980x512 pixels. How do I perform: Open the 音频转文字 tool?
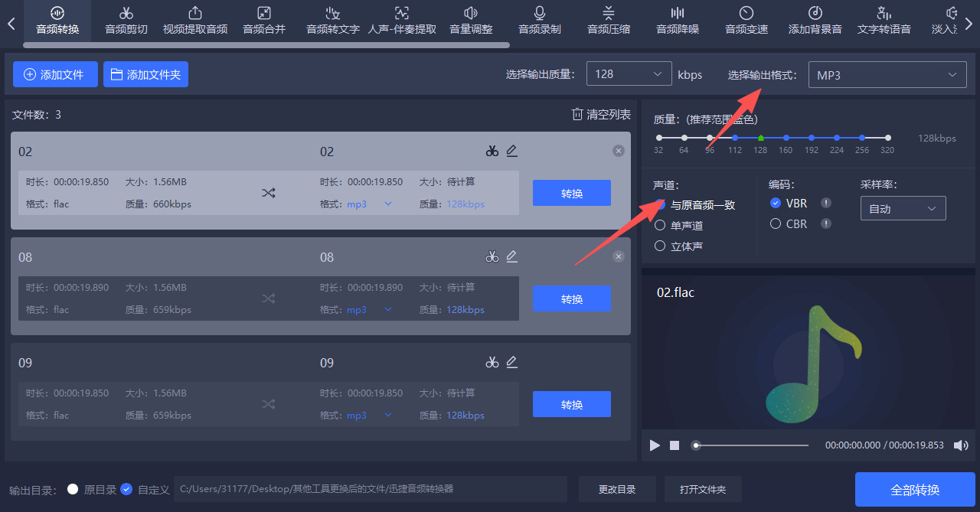tap(333, 21)
